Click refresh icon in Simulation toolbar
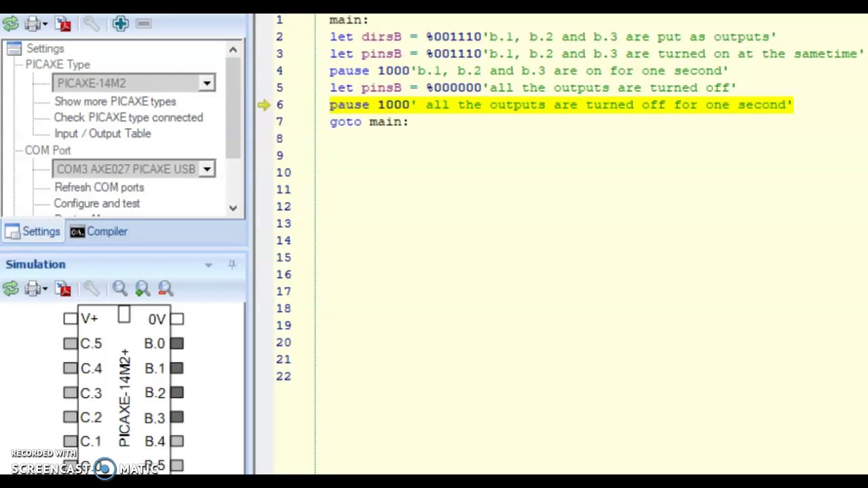 pyautogui.click(x=10, y=289)
